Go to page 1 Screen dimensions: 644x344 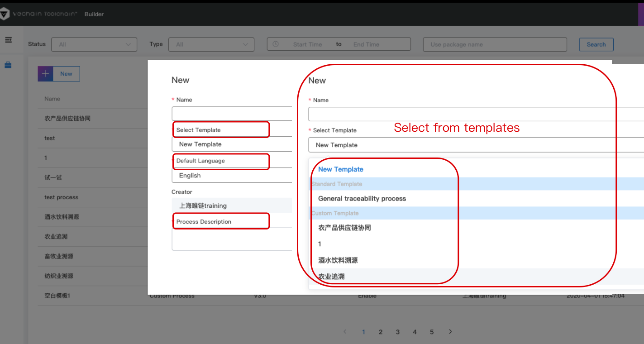click(x=363, y=332)
